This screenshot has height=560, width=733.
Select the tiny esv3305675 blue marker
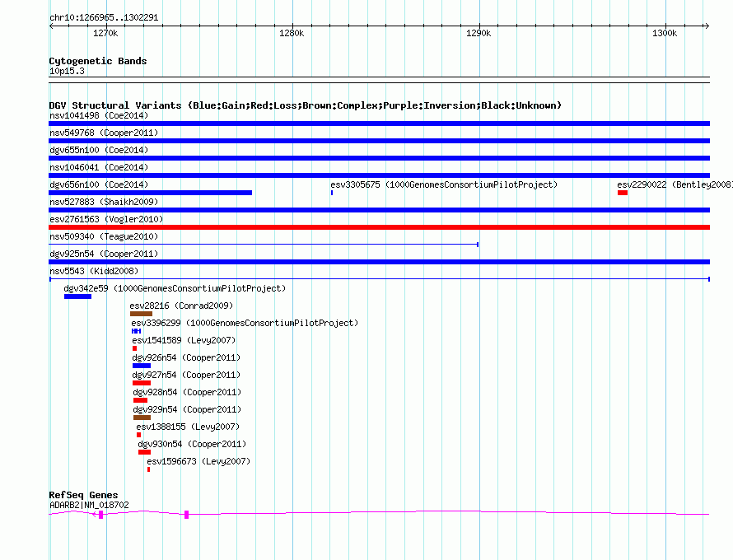[x=332, y=193]
